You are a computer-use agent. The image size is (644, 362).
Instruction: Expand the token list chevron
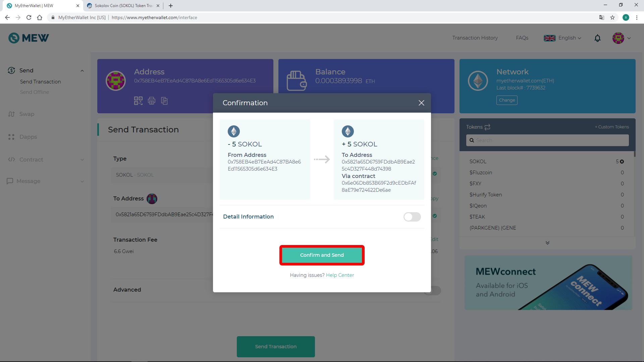[x=547, y=243]
